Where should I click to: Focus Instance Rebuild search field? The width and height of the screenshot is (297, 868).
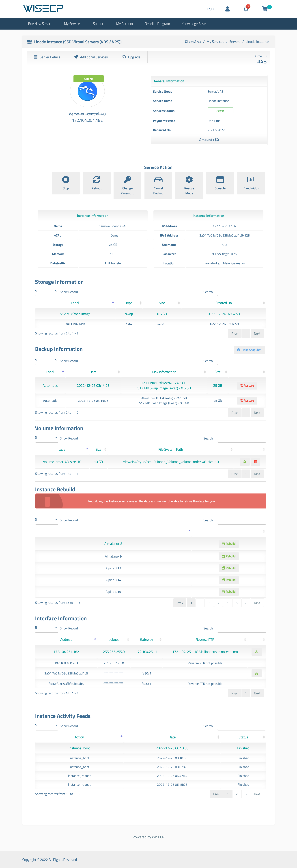pos(241,520)
